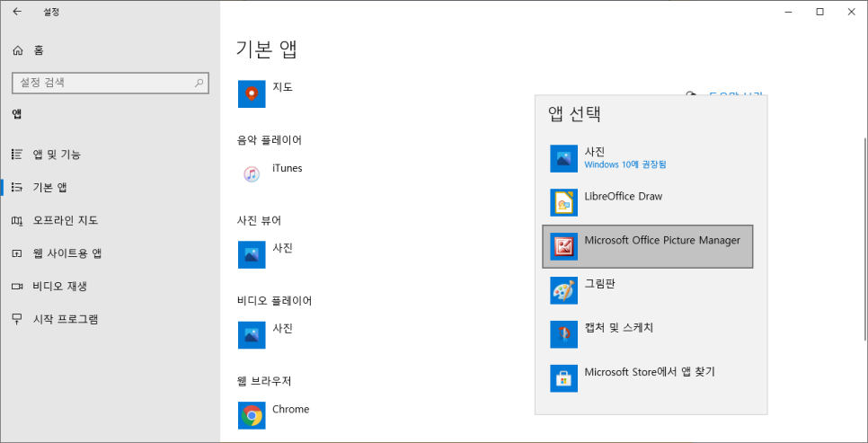Click the 음악 플레이어 heading
868x443 pixels.
pos(269,140)
